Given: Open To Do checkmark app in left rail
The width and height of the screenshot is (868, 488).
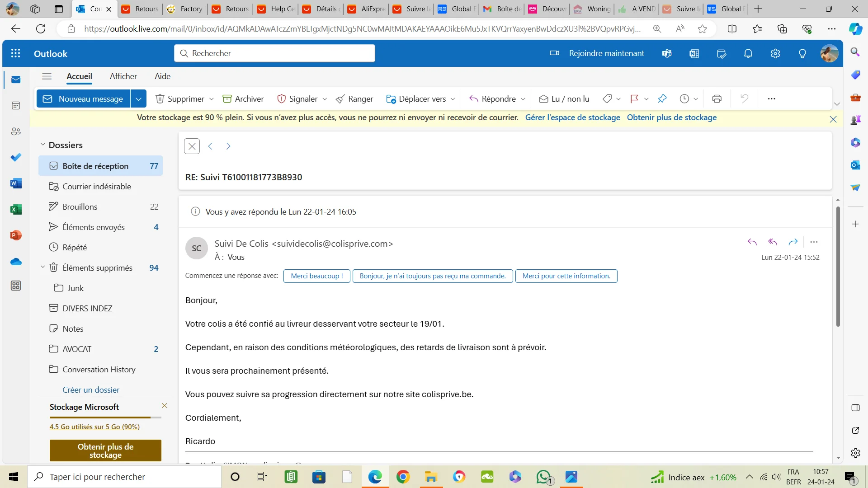Looking at the screenshot, I should coord(16,157).
